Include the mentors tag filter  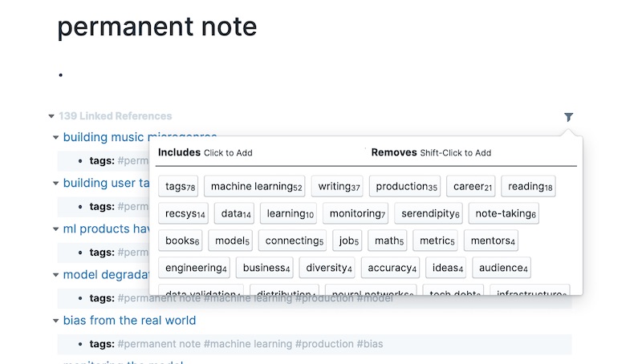493,241
